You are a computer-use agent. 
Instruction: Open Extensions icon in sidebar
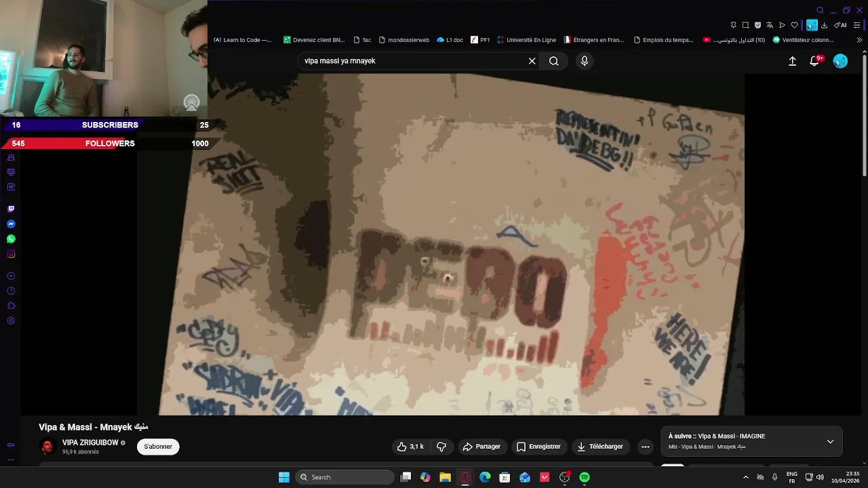tap(11, 306)
